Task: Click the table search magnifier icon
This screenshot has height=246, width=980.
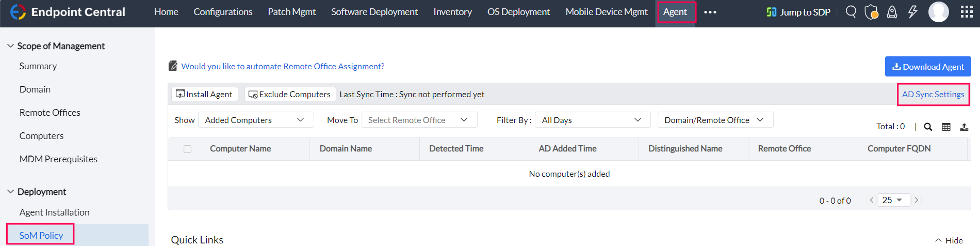Action: click(x=928, y=127)
